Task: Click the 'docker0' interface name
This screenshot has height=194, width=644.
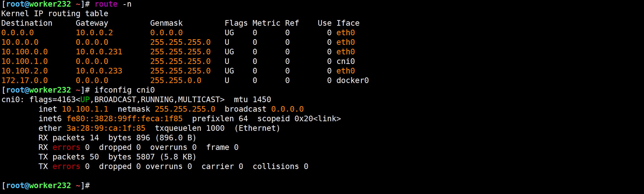Action: tap(352, 80)
